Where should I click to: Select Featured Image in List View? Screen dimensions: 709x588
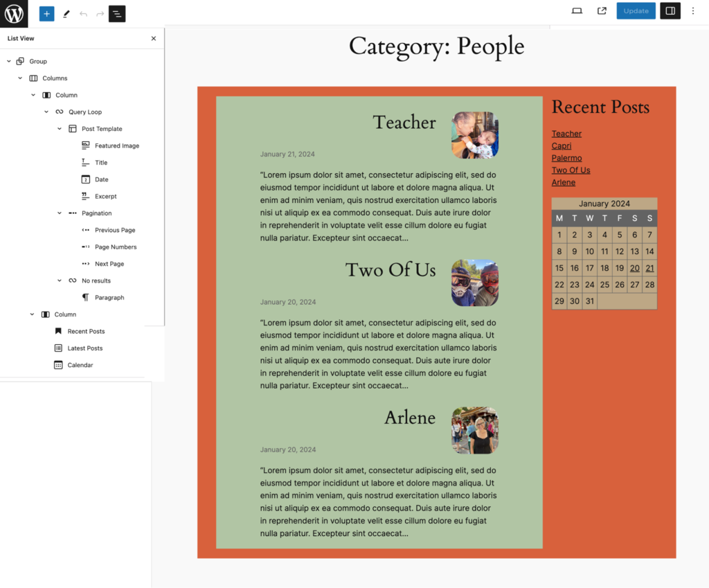click(116, 146)
